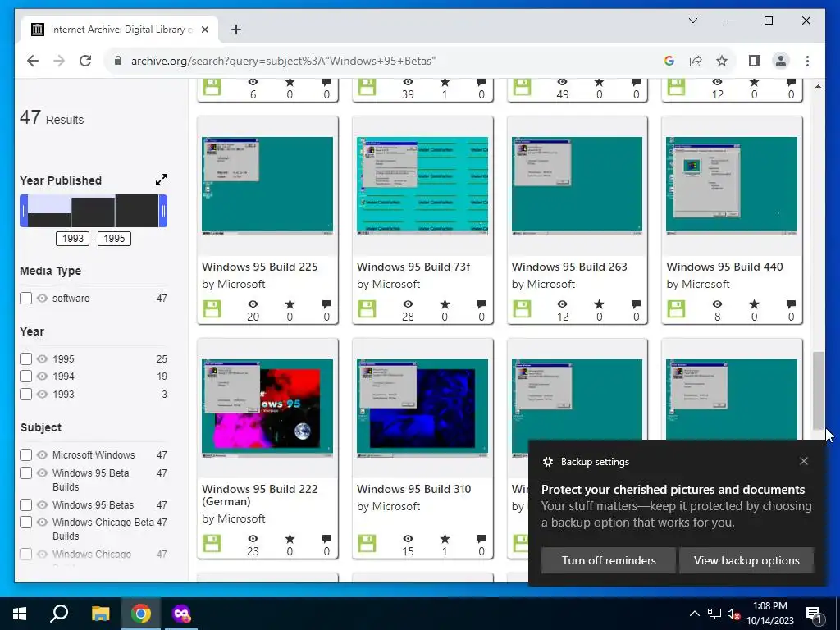Click software floppy icon on Build 440 card
The width and height of the screenshot is (840, 630).
click(676, 309)
